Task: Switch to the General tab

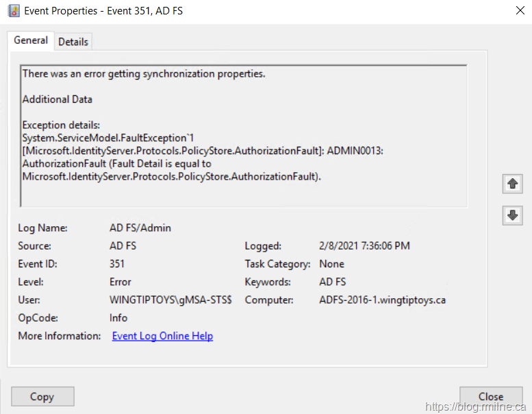Action: click(x=31, y=40)
